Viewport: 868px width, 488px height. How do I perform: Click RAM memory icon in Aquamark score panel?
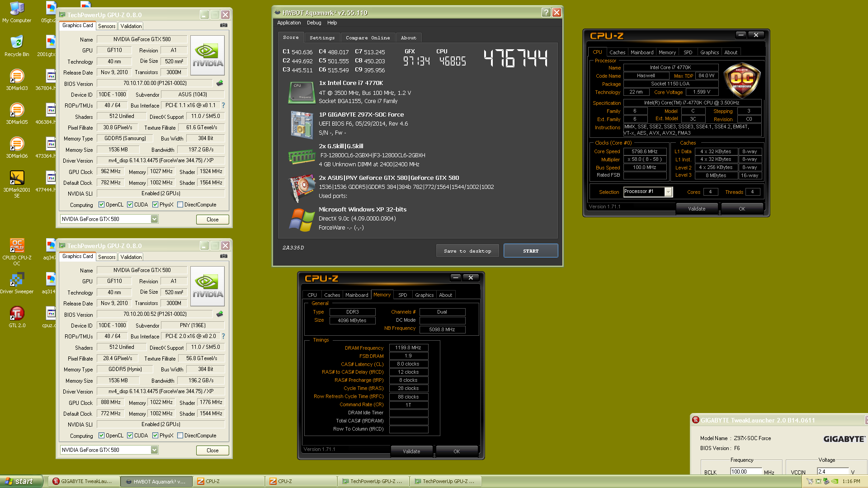302,157
